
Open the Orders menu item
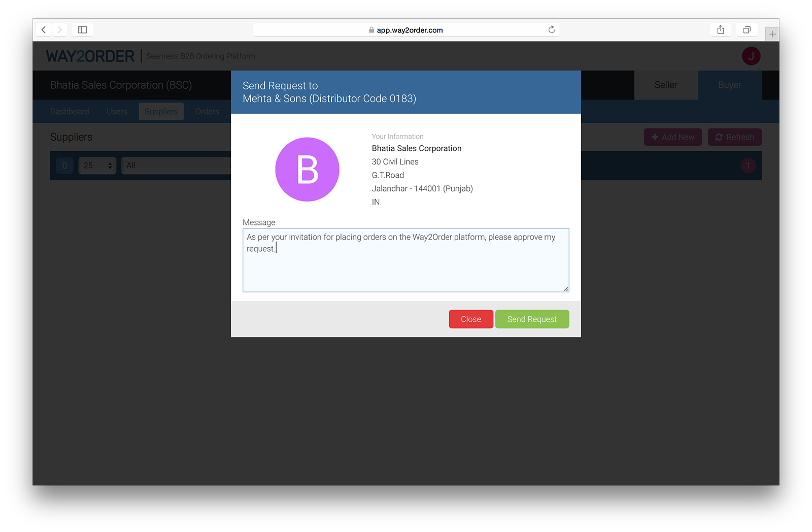coord(207,112)
